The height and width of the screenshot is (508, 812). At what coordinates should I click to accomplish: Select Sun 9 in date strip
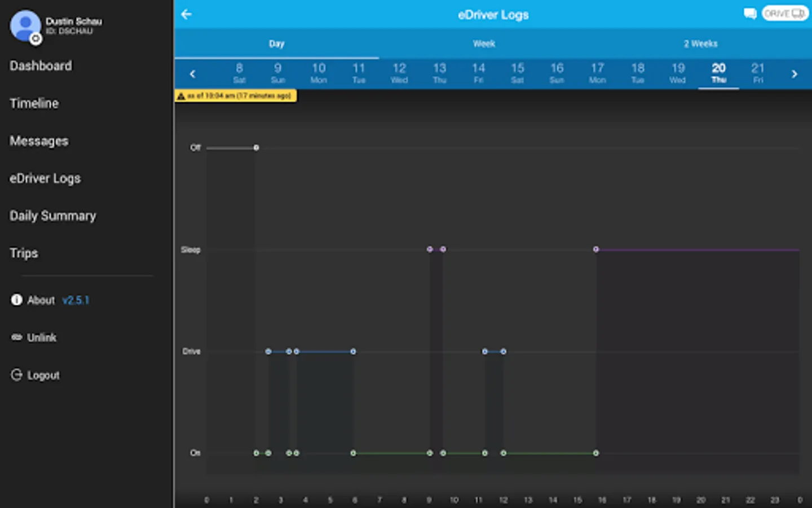(278, 73)
